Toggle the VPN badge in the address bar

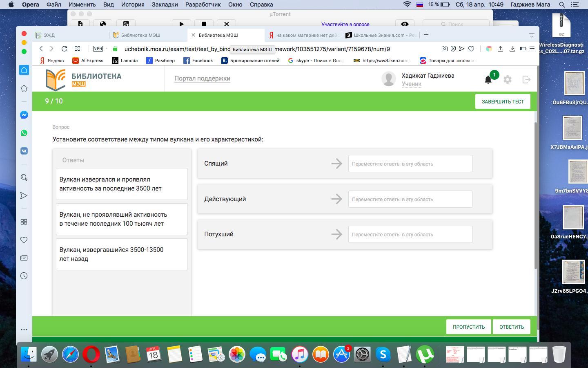[x=98, y=49]
